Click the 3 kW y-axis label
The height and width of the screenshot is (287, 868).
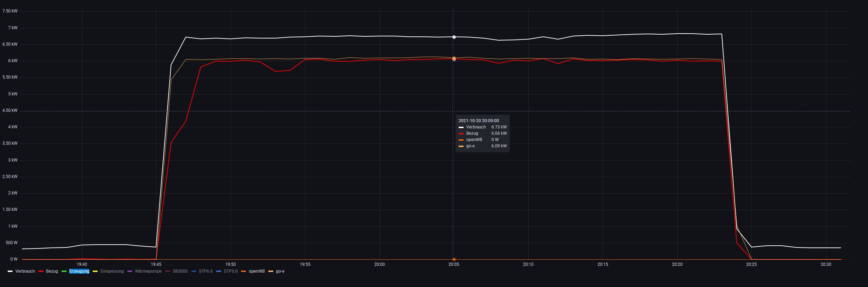tap(13, 160)
